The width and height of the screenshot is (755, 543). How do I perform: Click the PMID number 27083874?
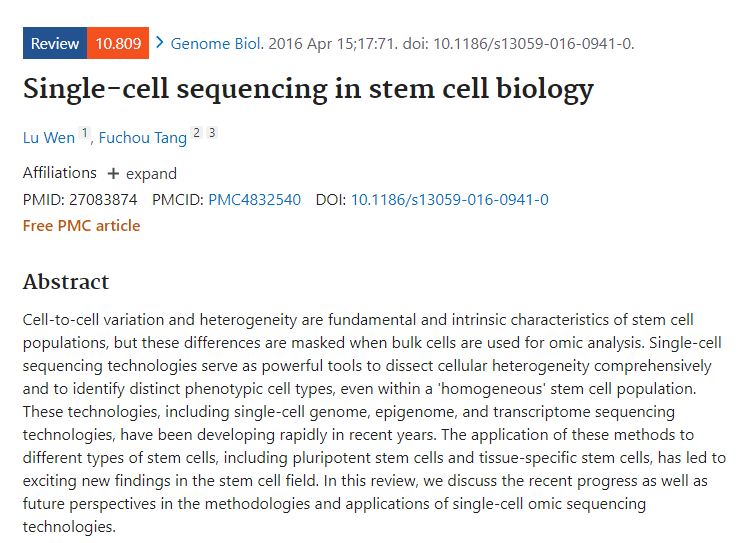point(103,200)
